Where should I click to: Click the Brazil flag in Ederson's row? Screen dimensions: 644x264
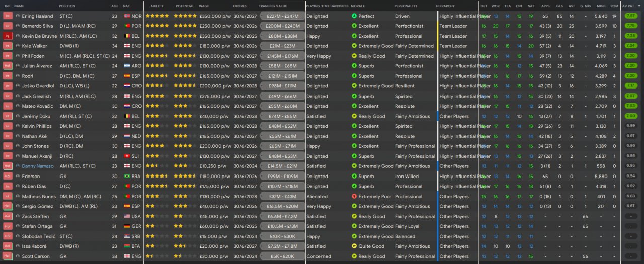point(126,176)
